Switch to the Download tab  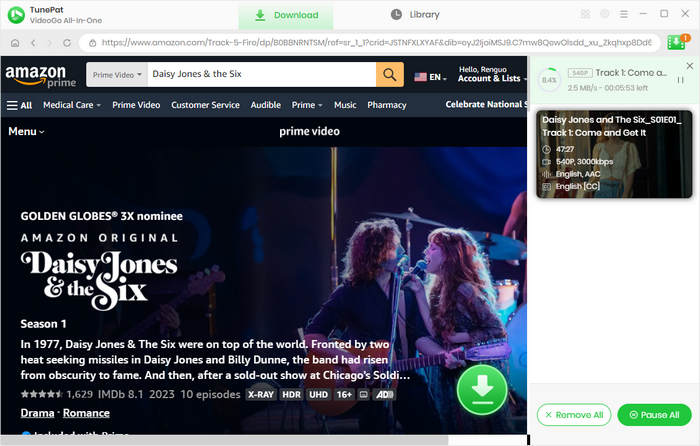click(286, 15)
